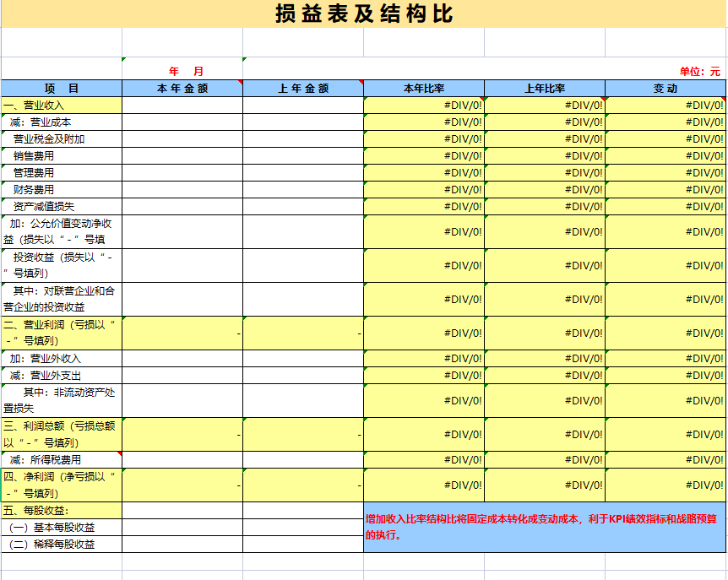Select the 本年金额 column header
Image resolution: width=728 pixels, height=580 pixels.
pos(181,85)
